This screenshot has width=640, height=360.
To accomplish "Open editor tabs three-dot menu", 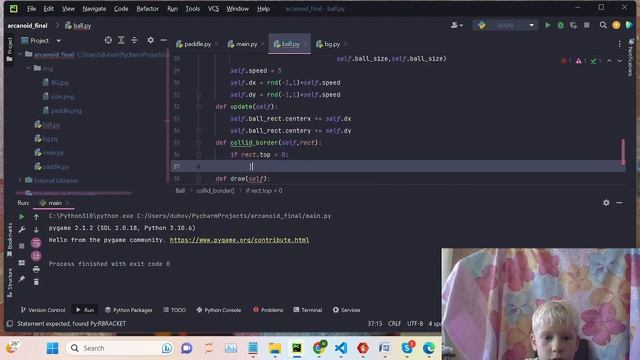I will (620, 44).
